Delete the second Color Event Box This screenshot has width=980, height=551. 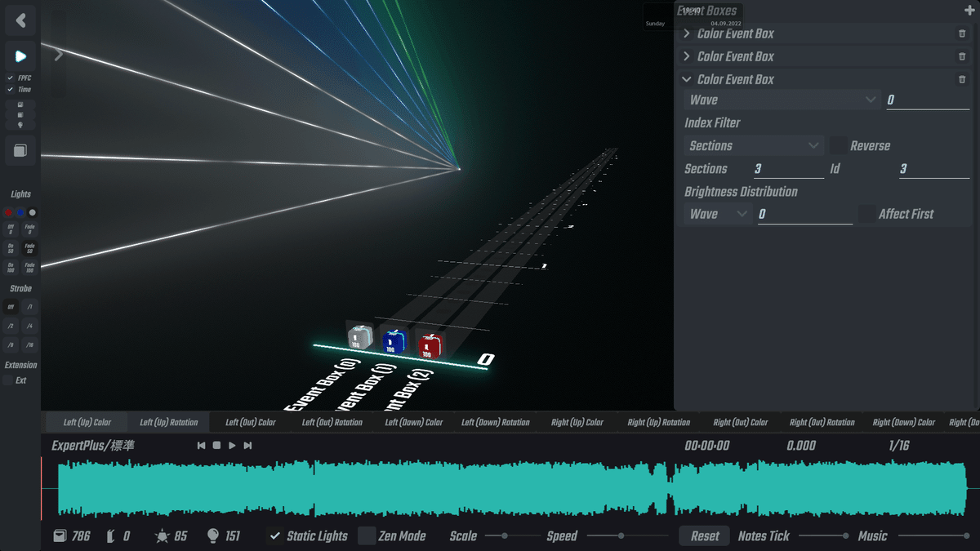[962, 56]
